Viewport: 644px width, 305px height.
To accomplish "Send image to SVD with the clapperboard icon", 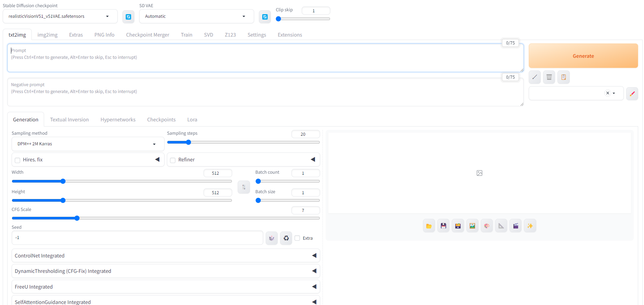I will 515,226.
